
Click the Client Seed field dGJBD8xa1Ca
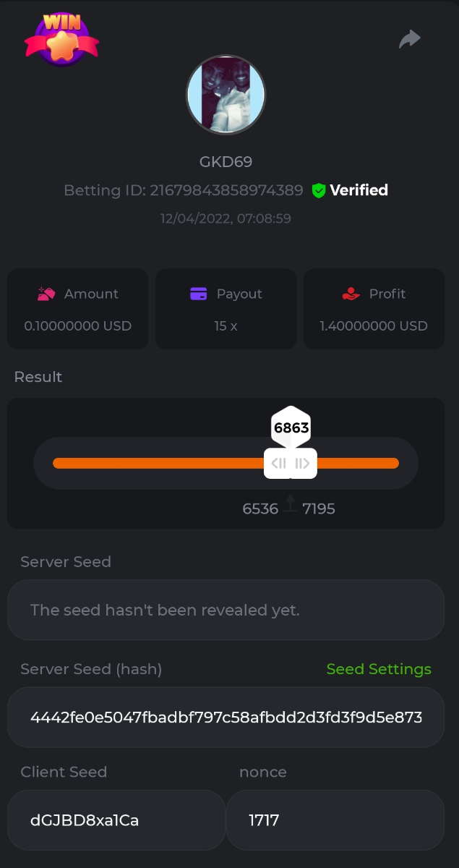[x=116, y=820]
